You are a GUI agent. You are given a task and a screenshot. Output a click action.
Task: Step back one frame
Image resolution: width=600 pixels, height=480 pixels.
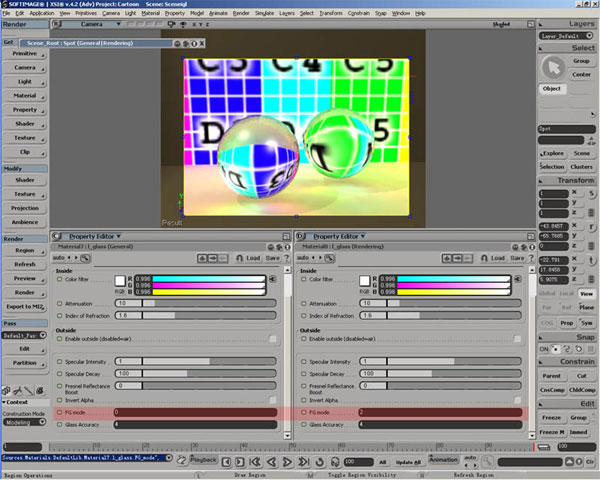tap(227, 462)
